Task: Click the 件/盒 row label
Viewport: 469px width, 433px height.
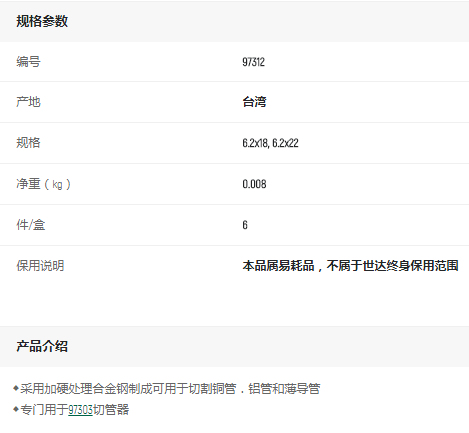Action: tap(31, 225)
